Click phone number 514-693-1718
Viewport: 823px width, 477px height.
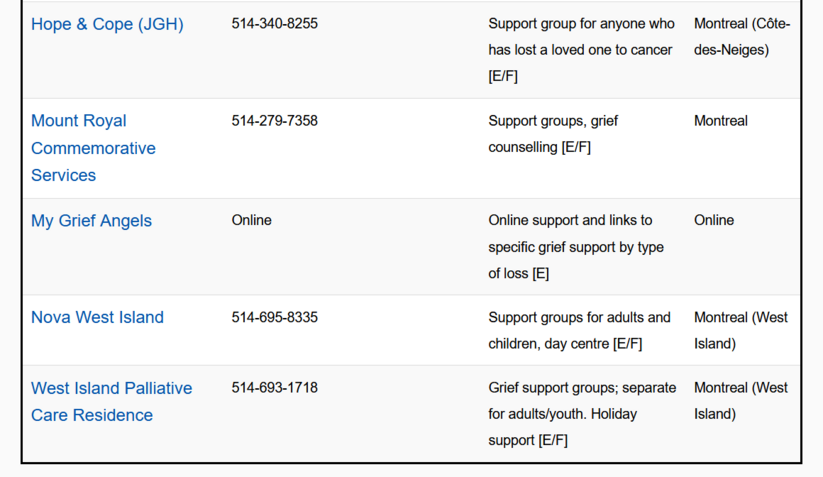click(x=275, y=388)
